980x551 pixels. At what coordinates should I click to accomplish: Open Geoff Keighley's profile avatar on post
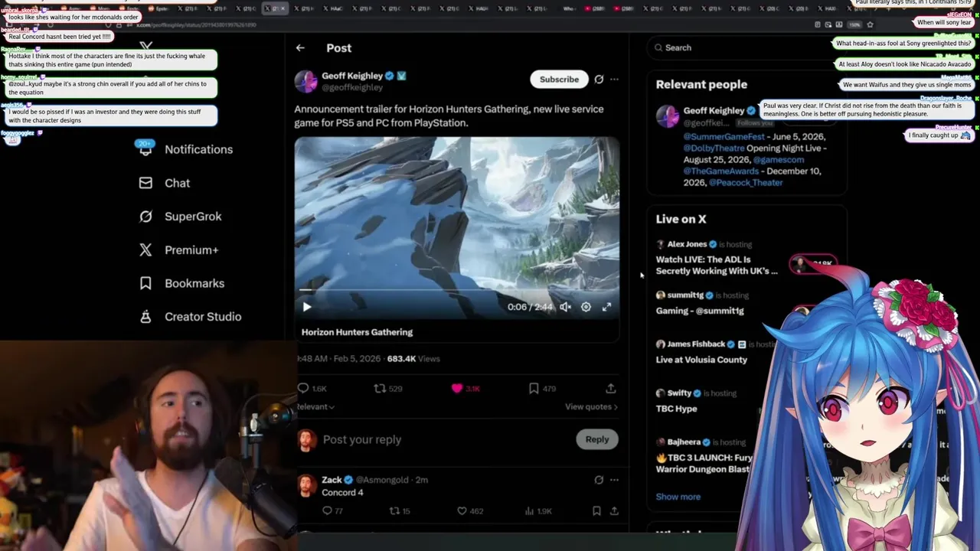point(305,81)
